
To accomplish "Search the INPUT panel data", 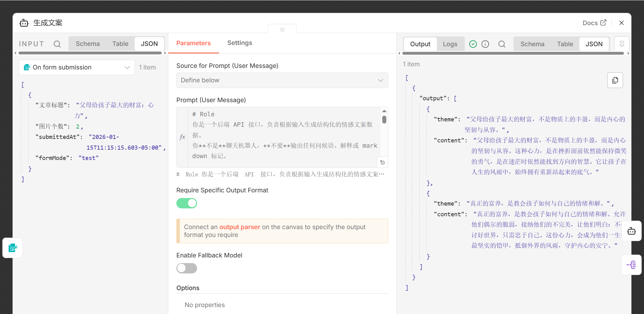I will click(57, 44).
